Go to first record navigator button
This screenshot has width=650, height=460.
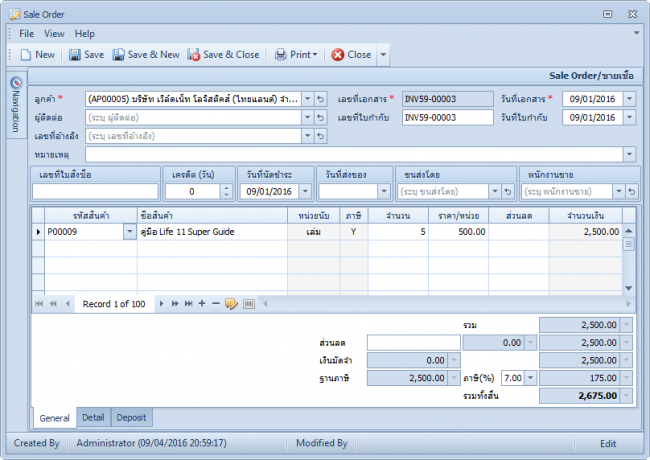click(39, 304)
